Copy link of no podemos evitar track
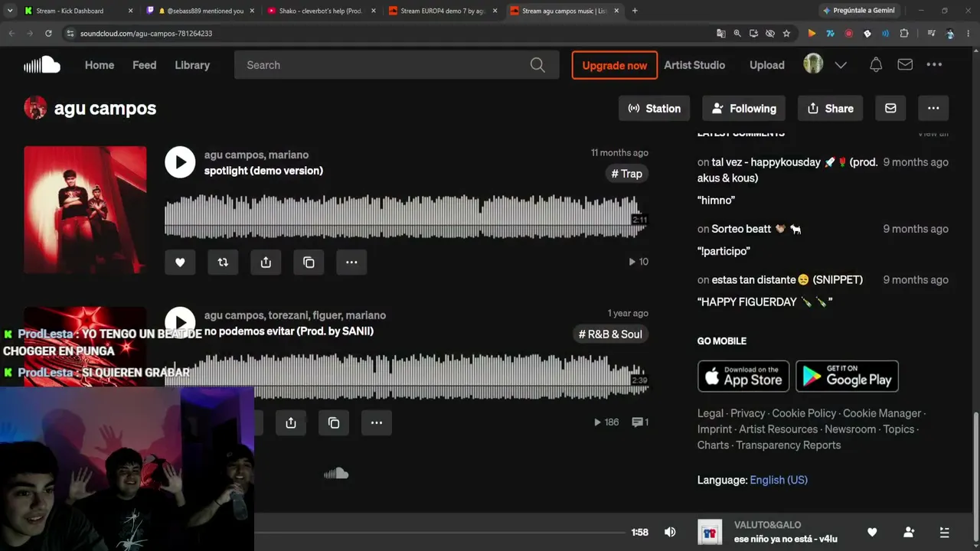Viewport: 980px width, 551px height. click(x=334, y=422)
